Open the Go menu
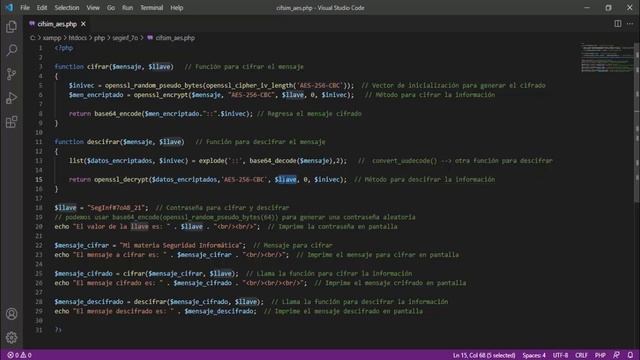The height and width of the screenshot is (360, 640). [111, 8]
